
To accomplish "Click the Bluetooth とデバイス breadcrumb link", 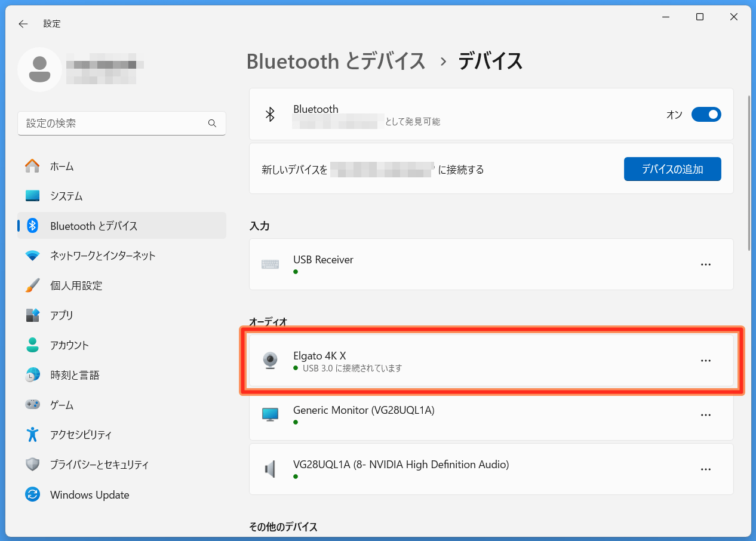I will tap(336, 61).
